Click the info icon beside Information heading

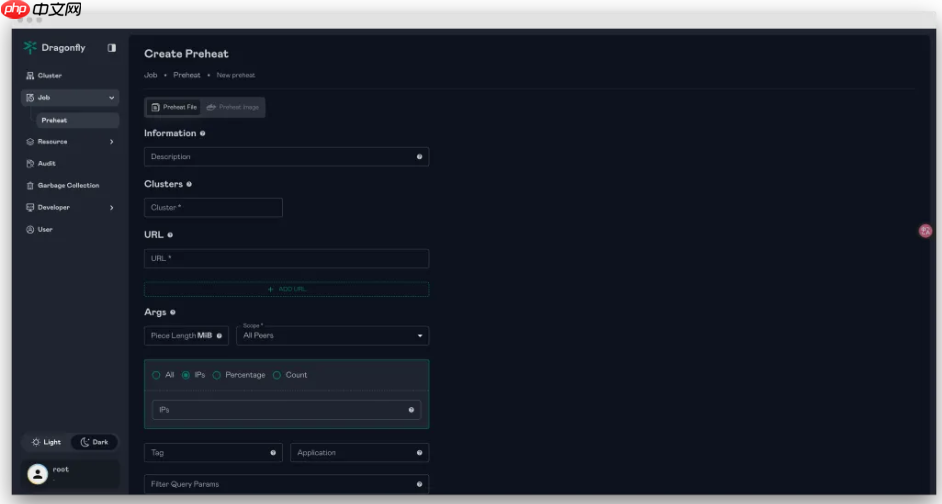point(202,133)
